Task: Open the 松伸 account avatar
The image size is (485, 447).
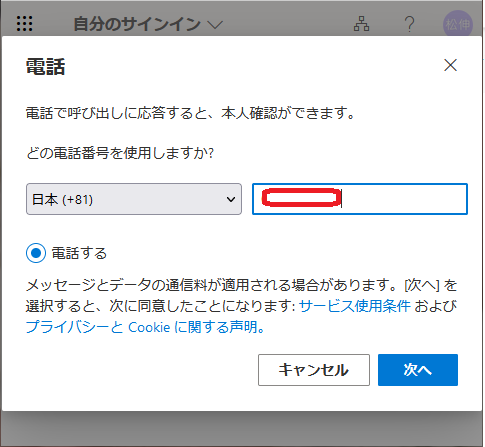Action: tap(458, 24)
